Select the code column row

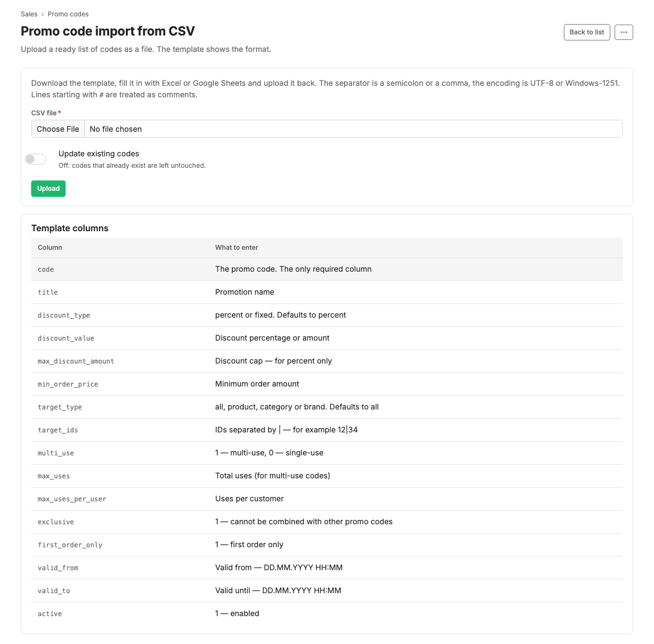[327, 270]
